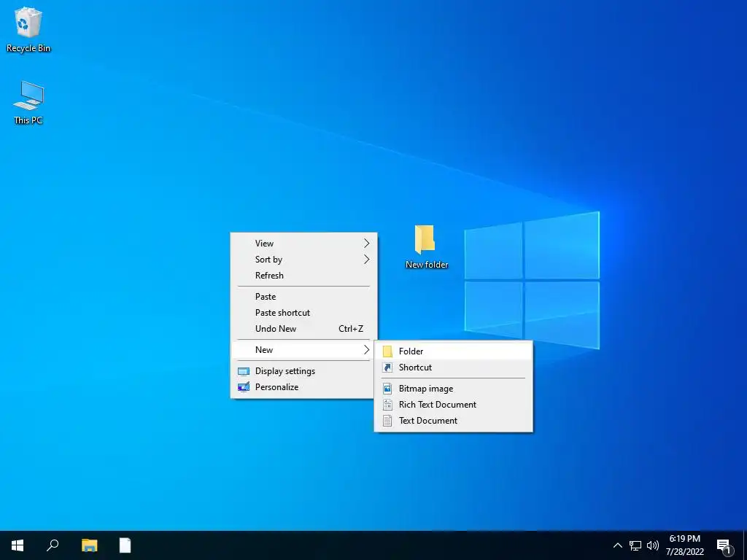This screenshot has height=560, width=747.
Task: Show hidden system tray icons
Action: [617, 545]
